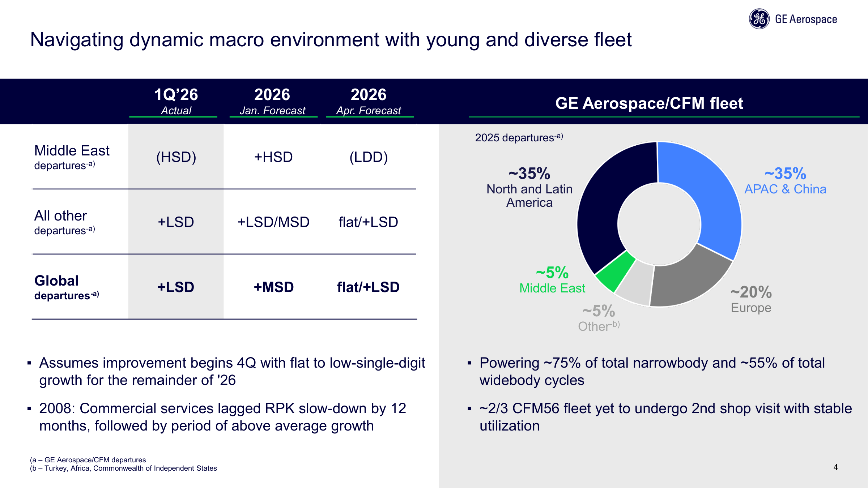Click the green Middle East donut segment
The image size is (868, 488).
pos(617,271)
